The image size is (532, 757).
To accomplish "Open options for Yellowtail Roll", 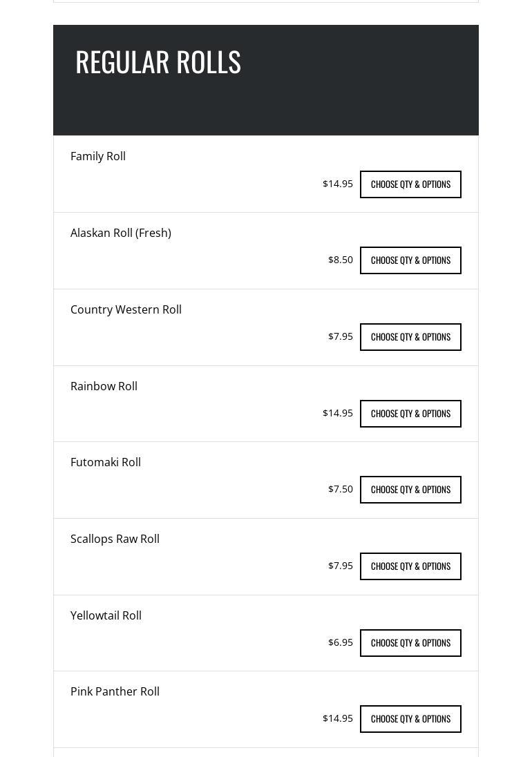I will [x=410, y=643].
